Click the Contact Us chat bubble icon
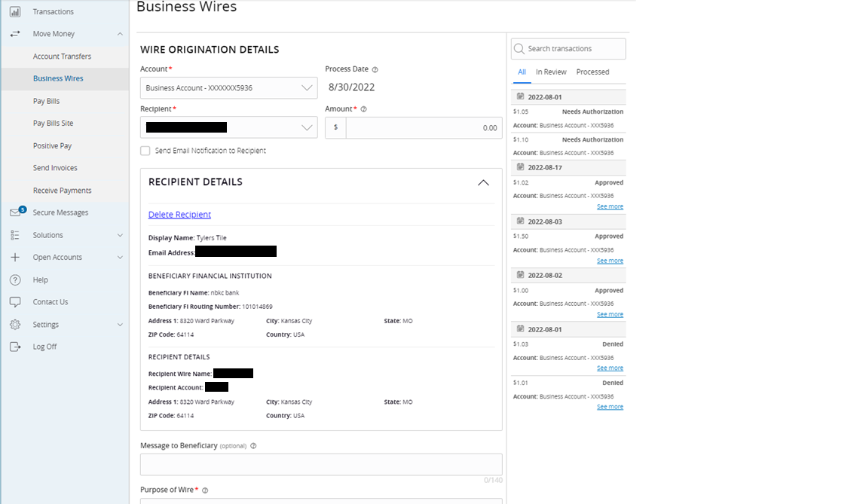 pyautogui.click(x=15, y=301)
